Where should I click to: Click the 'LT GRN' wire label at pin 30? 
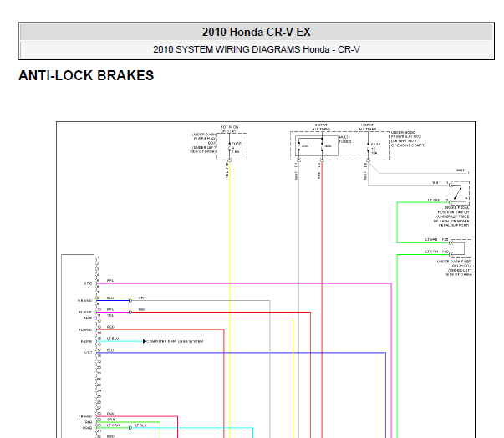coord(113,425)
